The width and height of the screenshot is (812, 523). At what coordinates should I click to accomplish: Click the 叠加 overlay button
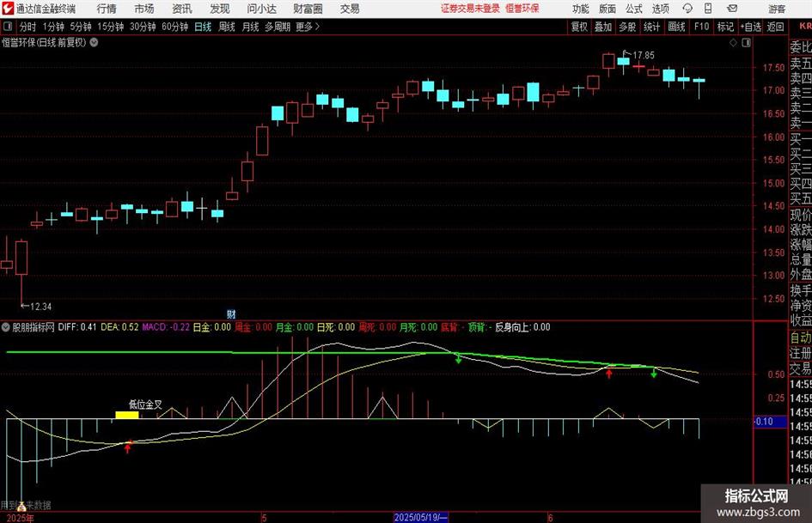603,27
